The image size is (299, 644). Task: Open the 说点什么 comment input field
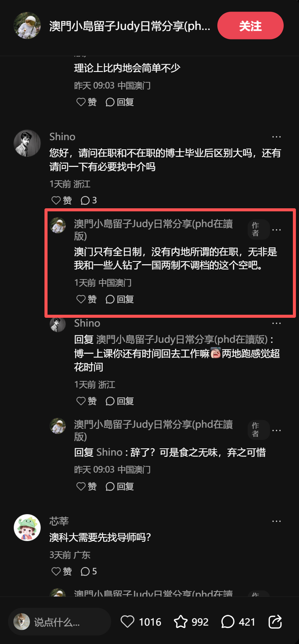[x=59, y=622]
